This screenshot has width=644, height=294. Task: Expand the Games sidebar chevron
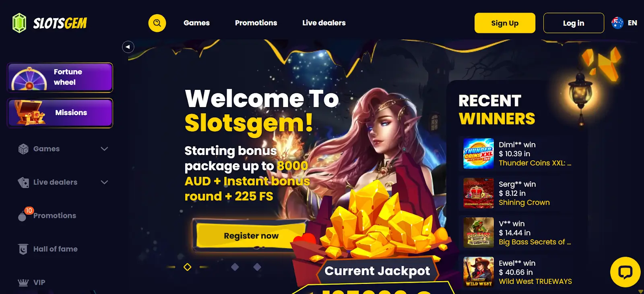pos(104,149)
